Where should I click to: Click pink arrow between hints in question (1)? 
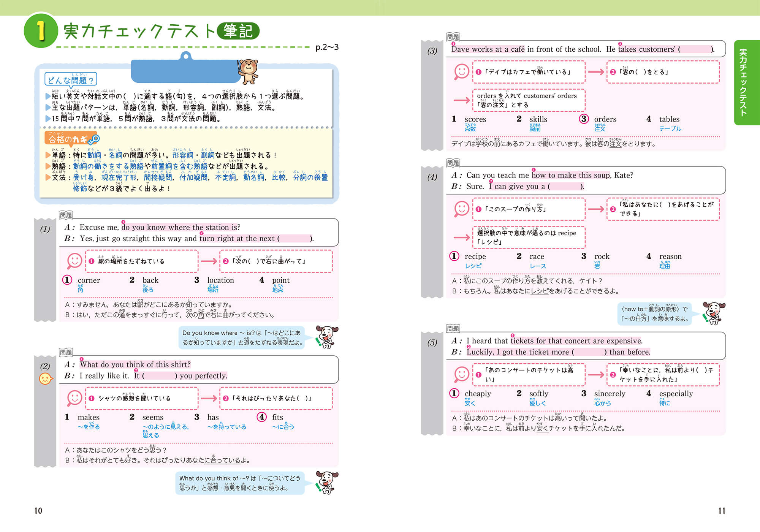pos(209,261)
